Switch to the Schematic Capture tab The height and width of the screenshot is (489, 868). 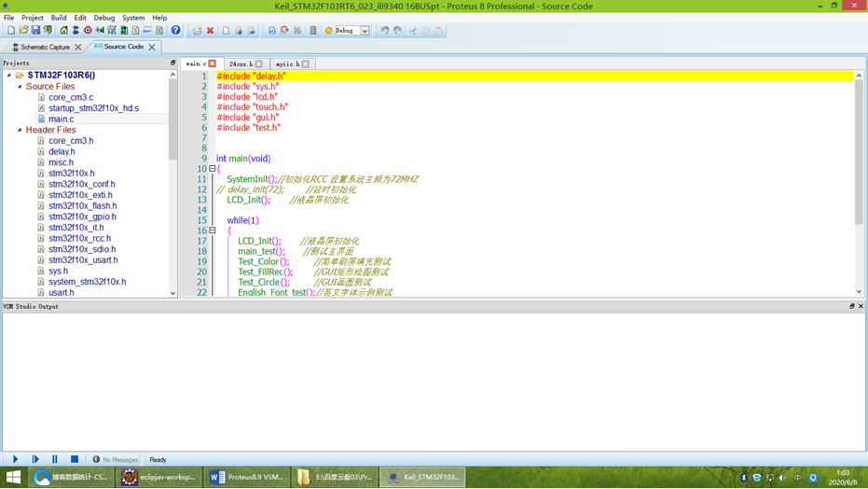pyautogui.click(x=45, y=47)
